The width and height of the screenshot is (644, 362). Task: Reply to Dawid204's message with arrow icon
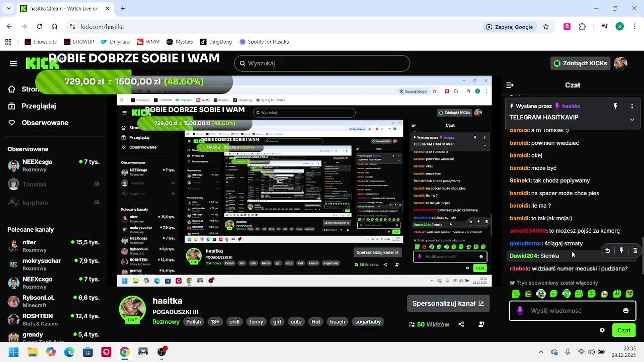pos(608,250)
